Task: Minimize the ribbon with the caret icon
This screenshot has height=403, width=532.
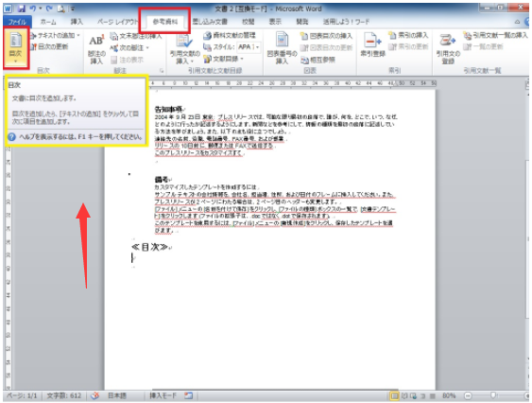Action: click(518, 22)
